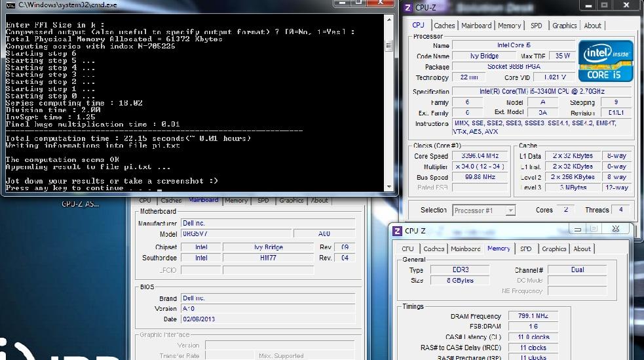This screenshot has width=644, height=360.
Task: Open About tab in Mainboard CPU-Z window
Action: coord(319,201)
